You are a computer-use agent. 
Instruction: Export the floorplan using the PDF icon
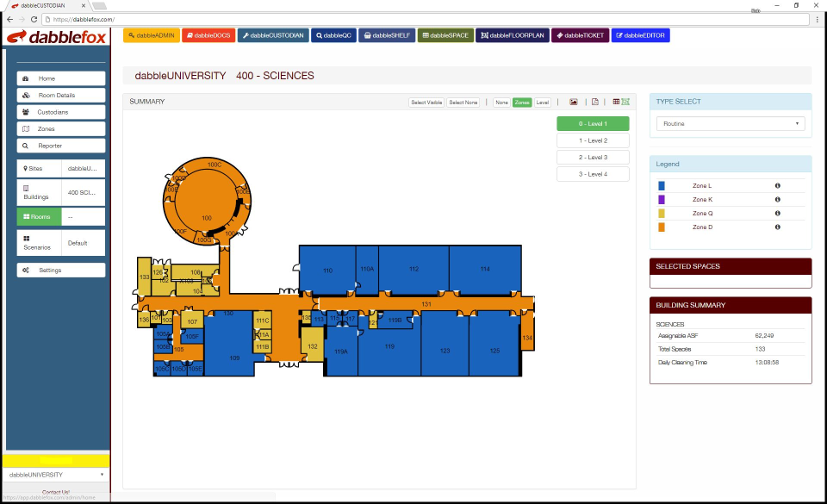click(x=594, y=102)
